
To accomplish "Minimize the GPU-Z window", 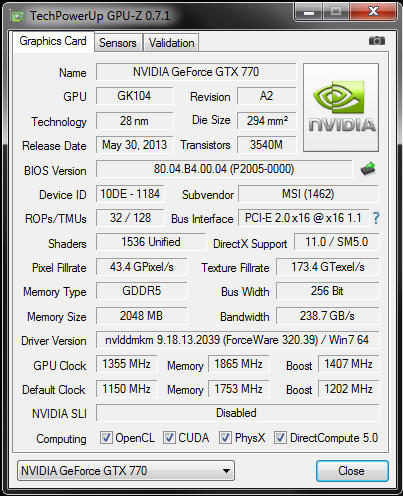I will [309, 12].
